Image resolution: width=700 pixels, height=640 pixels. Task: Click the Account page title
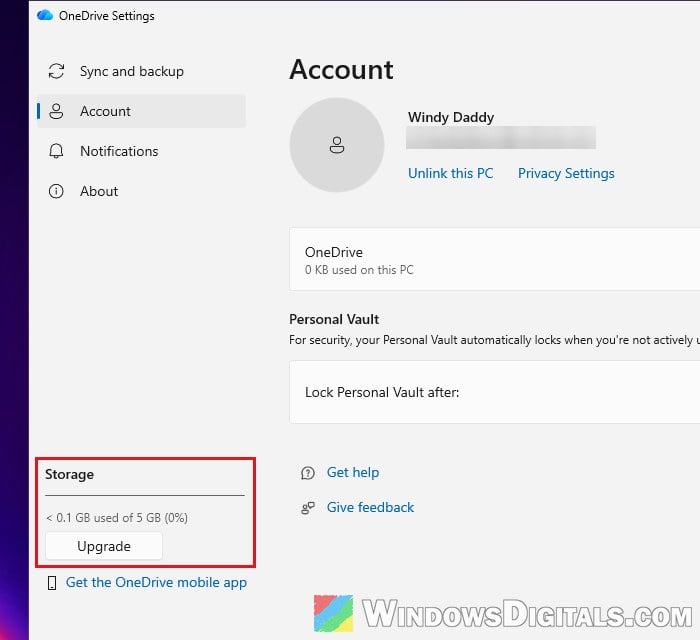coord(342,70)
